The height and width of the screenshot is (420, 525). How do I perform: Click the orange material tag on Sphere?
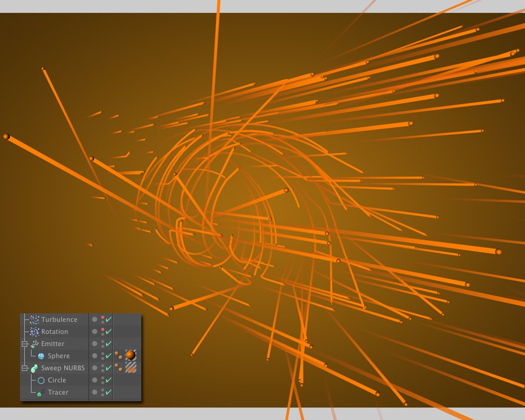point(130,355)
